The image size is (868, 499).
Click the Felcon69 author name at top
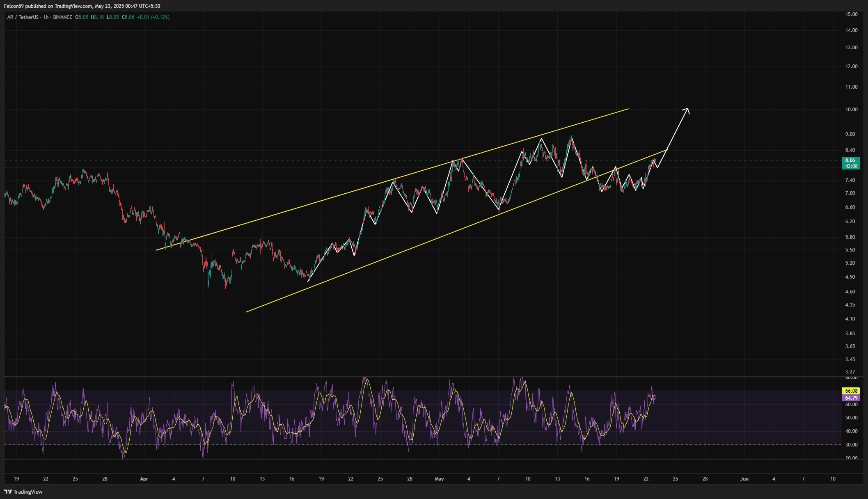pyautogui.click(x=14, y=6)
